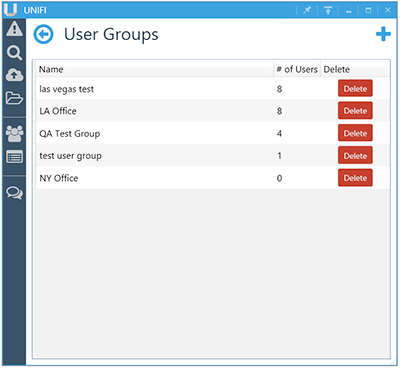Viewport: 400px width, 369px height.
Task: Open the chat bubbles sidebar icon
Action: pos(14,193)
